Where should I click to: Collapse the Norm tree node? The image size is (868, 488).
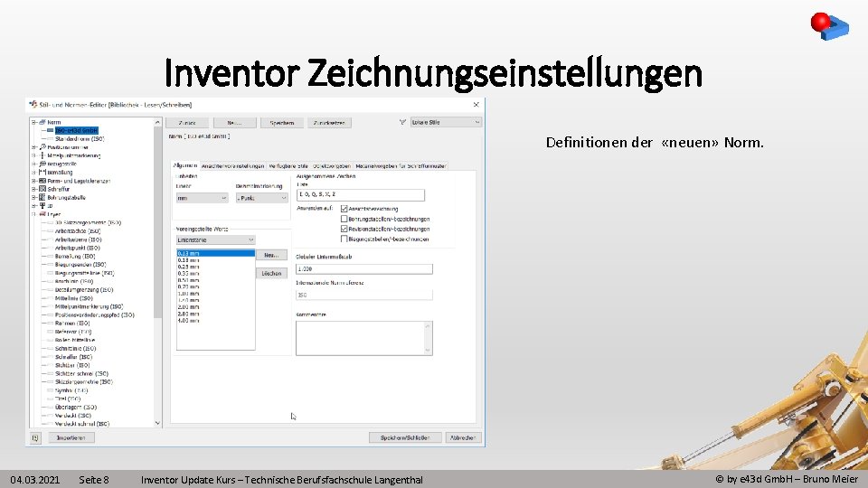33,122
